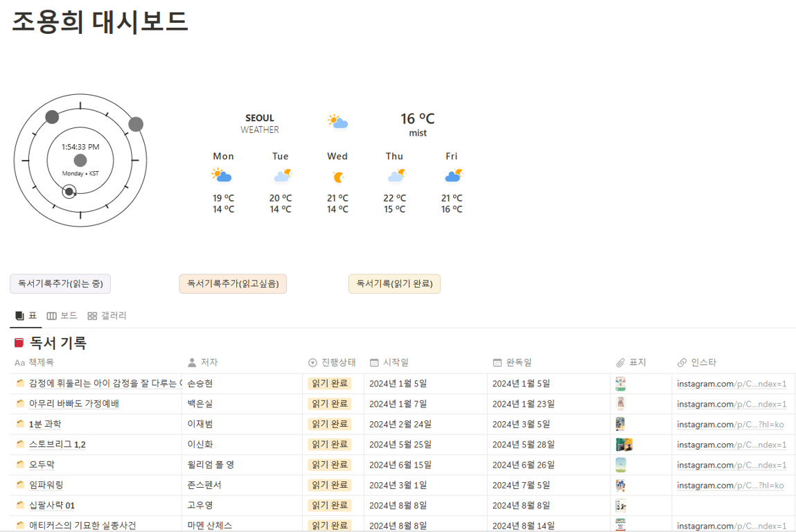Click the paperclip icon in the 표지 header
Screen dimensions: 796x532
[x=621, y=362]
